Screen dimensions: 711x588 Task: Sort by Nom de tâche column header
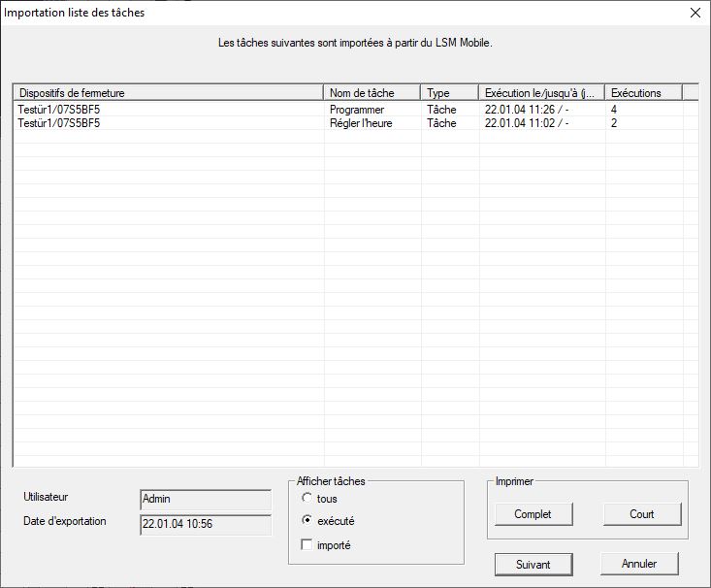click(372, 93)
